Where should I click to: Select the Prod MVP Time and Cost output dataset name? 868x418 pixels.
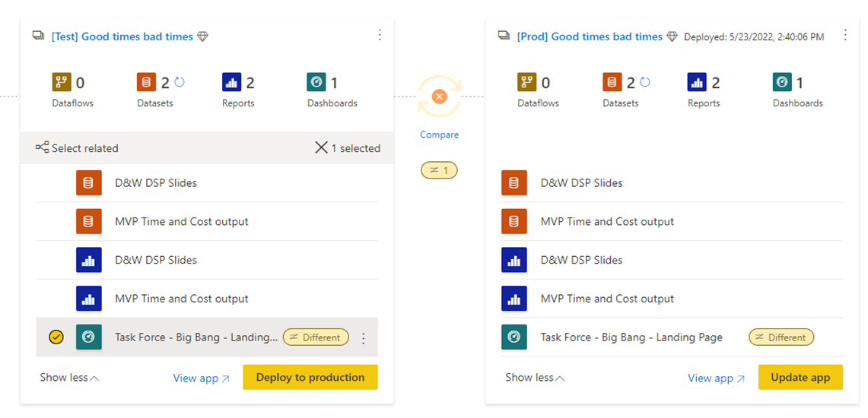coord(607,221)
